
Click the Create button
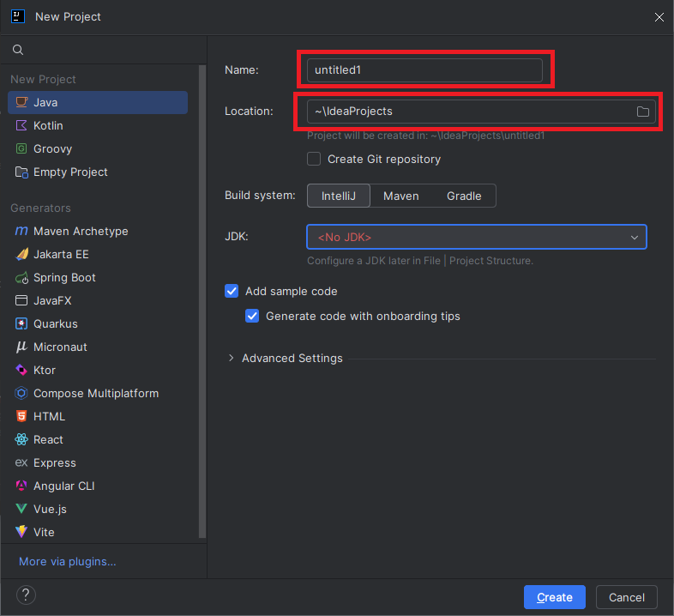click(x=555, y=597)
